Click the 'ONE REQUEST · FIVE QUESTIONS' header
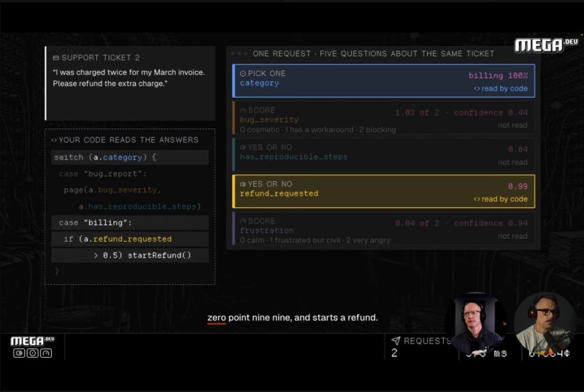 click(x=374, y=53)
